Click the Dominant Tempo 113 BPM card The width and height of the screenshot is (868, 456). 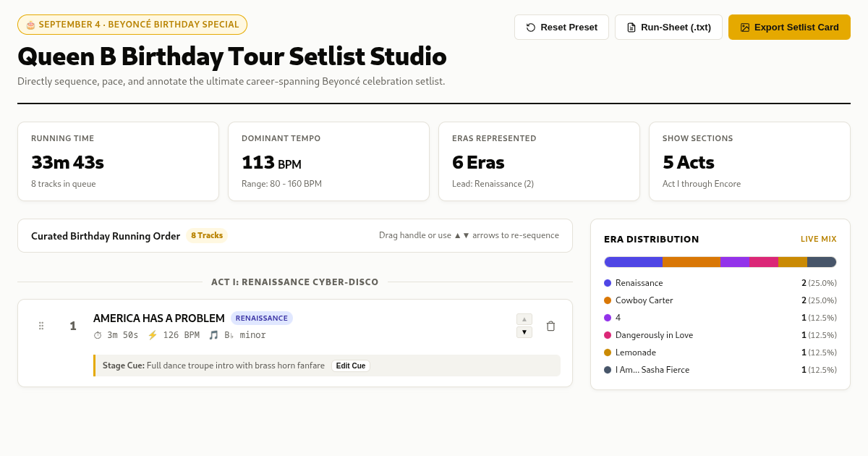[328, 161]
